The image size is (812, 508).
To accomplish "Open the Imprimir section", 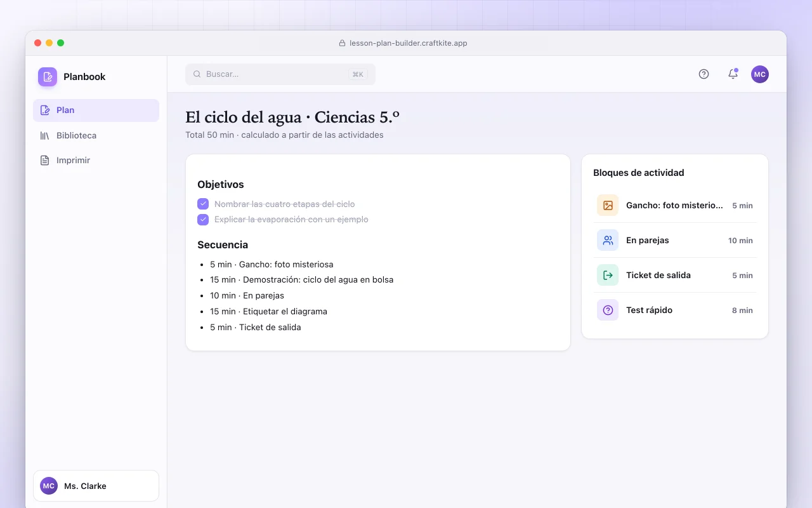I will (96, 160).
